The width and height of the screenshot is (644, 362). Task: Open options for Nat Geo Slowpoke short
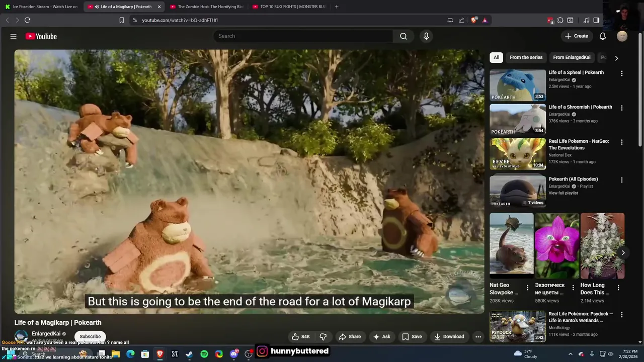(527, 288)
